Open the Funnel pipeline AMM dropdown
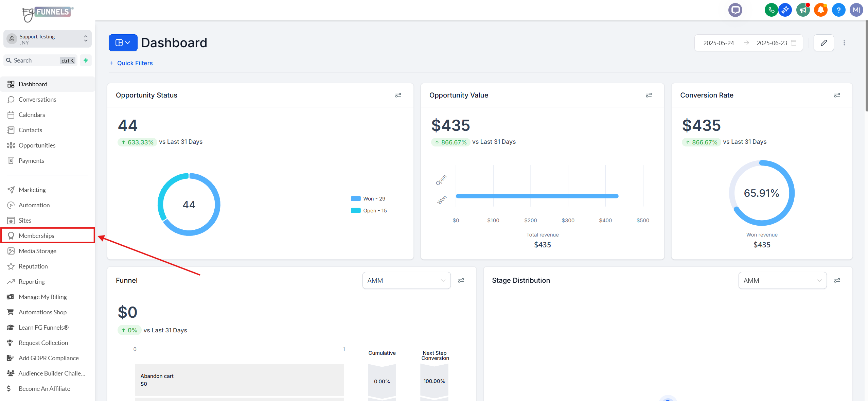 click(x=406, y=280)
